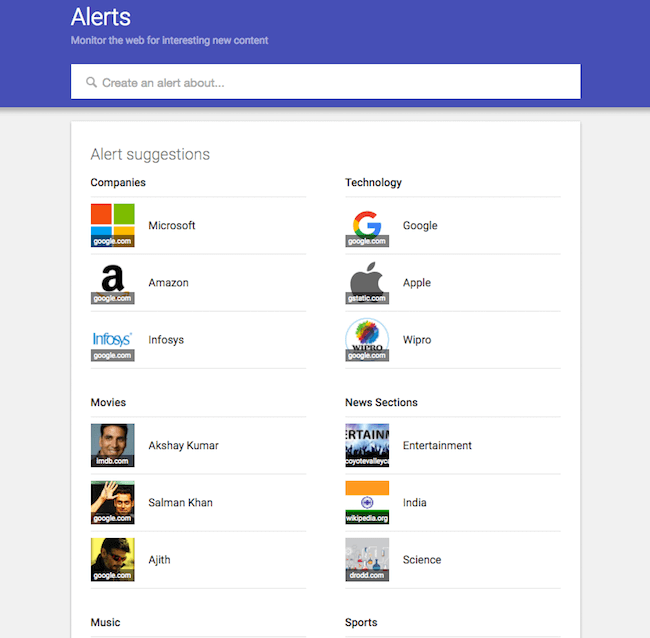The height and width of the screenshot is (638, 650).
Task: Select the India flag thumbnail
Action: (367, 502)
